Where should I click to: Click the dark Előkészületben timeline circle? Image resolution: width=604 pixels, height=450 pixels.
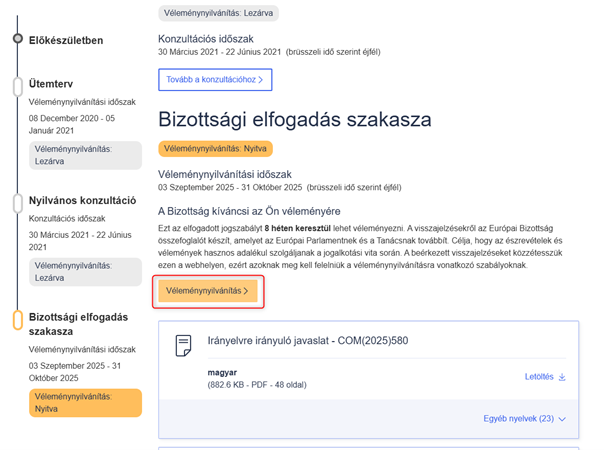(x=17, y=39)
